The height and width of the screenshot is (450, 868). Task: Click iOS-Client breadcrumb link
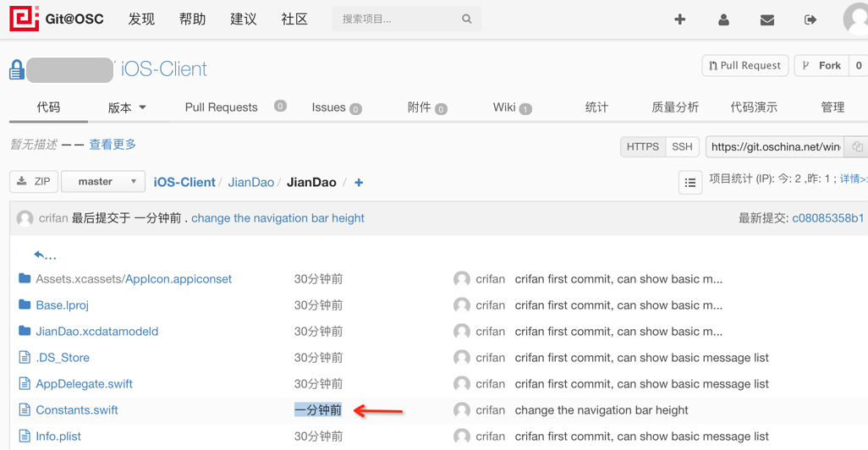(x=184, y=182)
